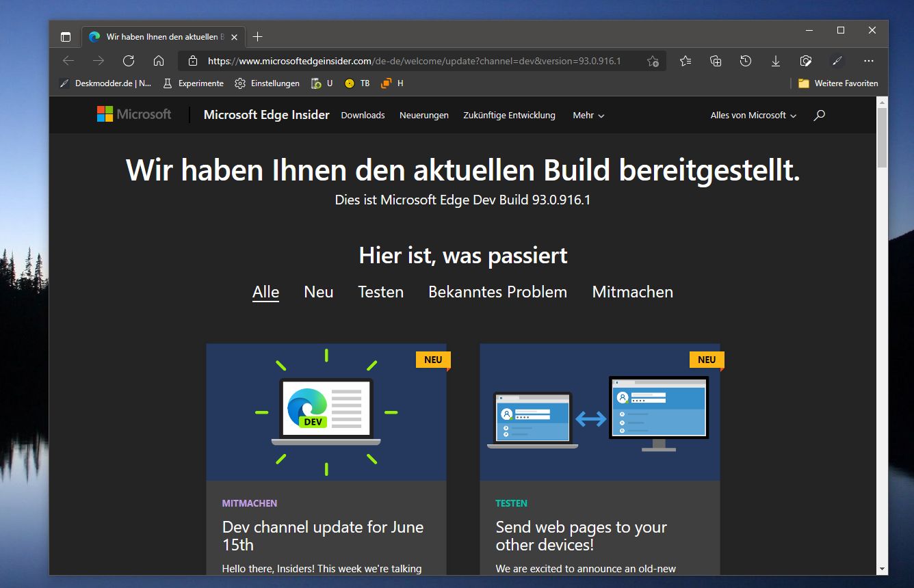Open the 'U' bookmark folder
The width and height of the screenshot is (914, 588).
[x=322, y=83]
